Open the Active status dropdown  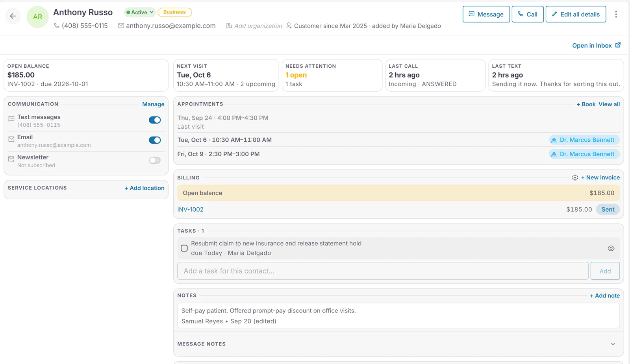tap(140, 12)
